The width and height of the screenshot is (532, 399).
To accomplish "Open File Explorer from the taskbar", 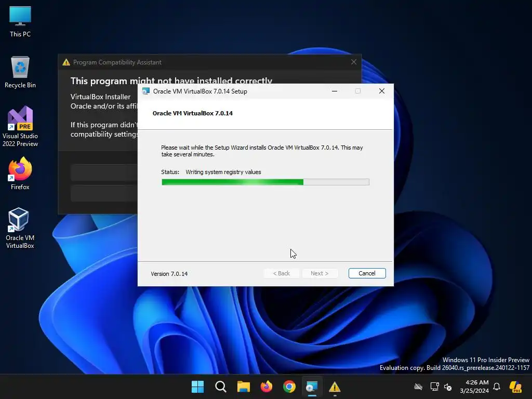I will pyautogui.click(x=244, y=387).
